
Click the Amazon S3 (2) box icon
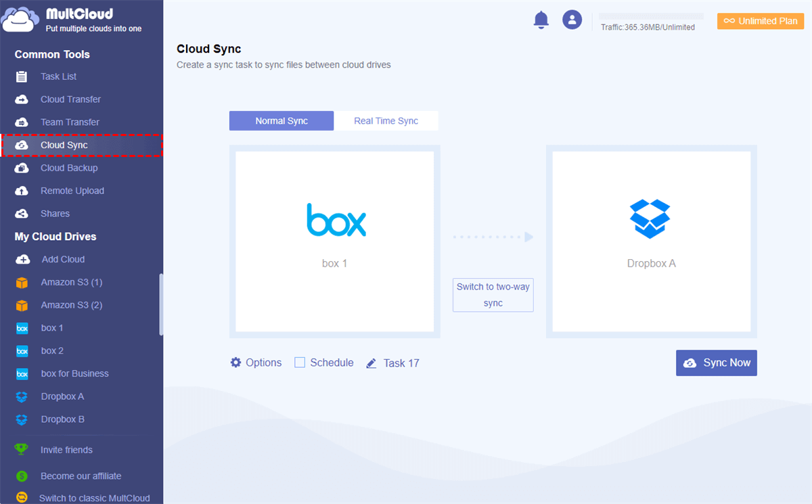[x=22, y=305]
